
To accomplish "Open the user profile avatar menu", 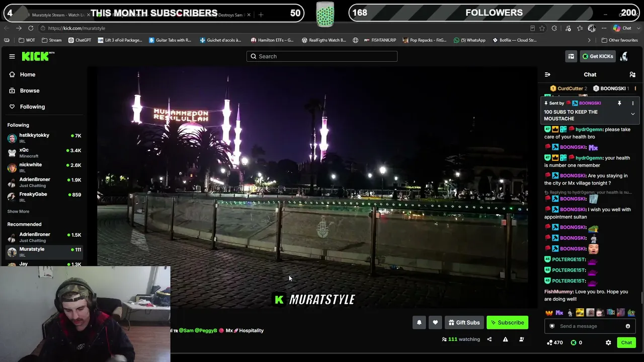I will tap(624, 56).
